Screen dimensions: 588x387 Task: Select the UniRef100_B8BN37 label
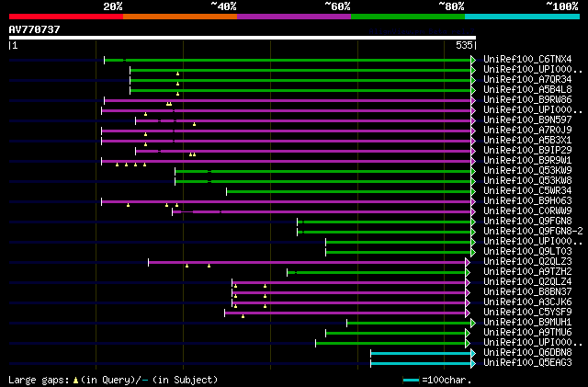coord(527,292)
